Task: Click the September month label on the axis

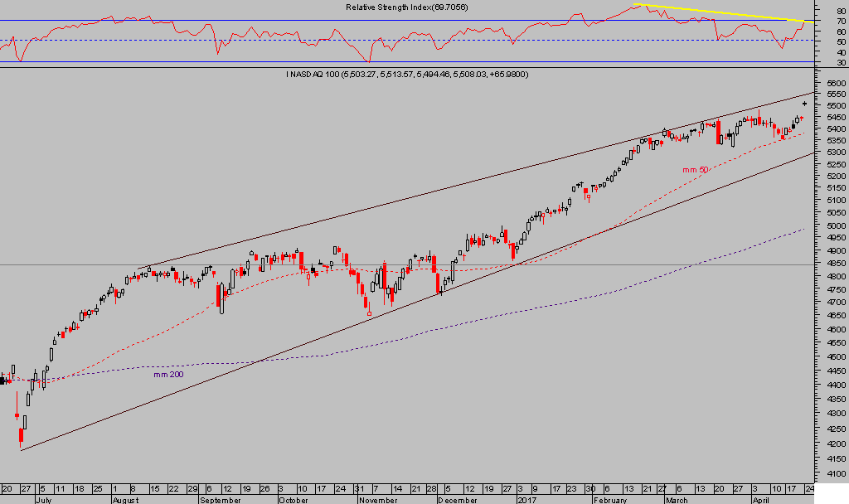Action: click(219, 500)
